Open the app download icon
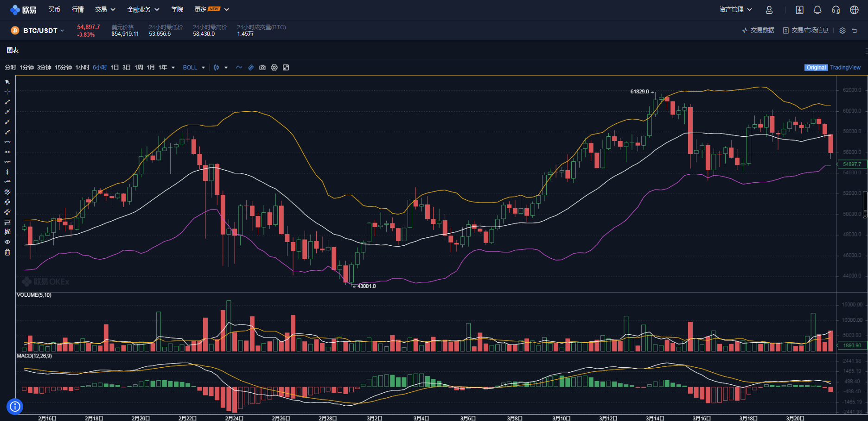This screenshot has width=868, height=421. coord(800,10)
